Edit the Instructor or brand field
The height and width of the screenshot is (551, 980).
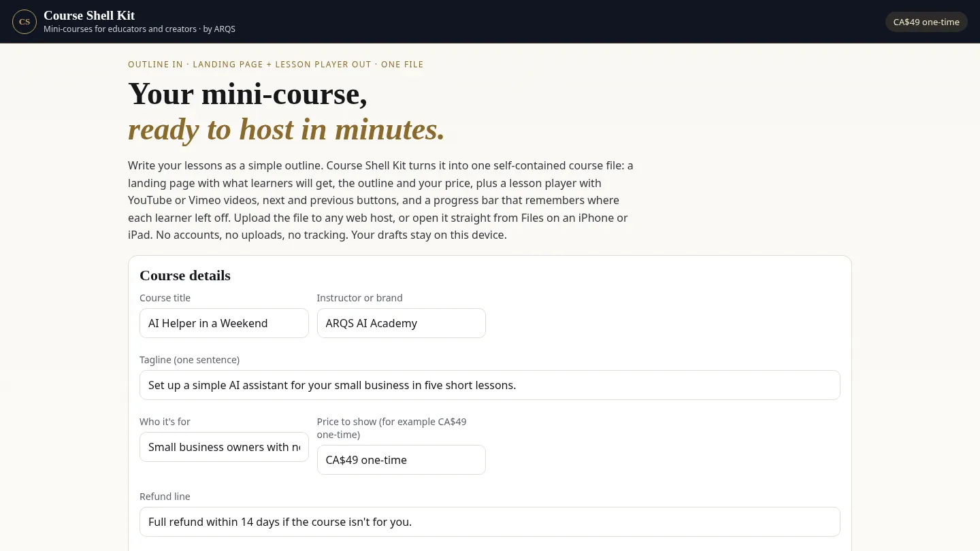tap(402, 323)
